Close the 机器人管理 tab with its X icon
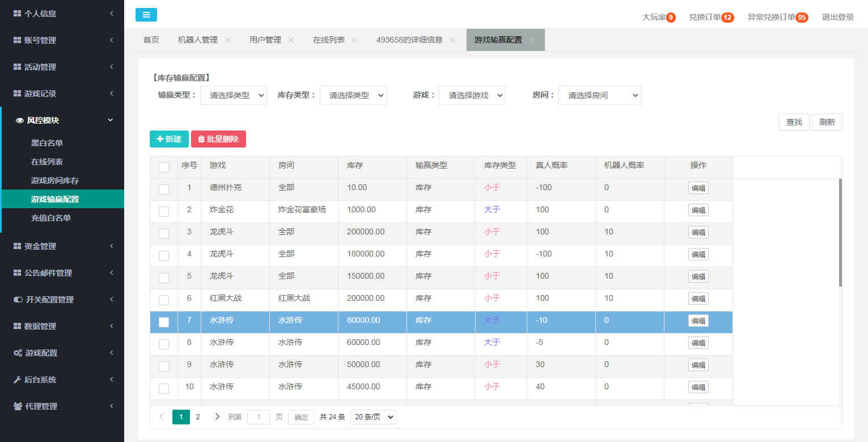868x442 pixels. 227,40
